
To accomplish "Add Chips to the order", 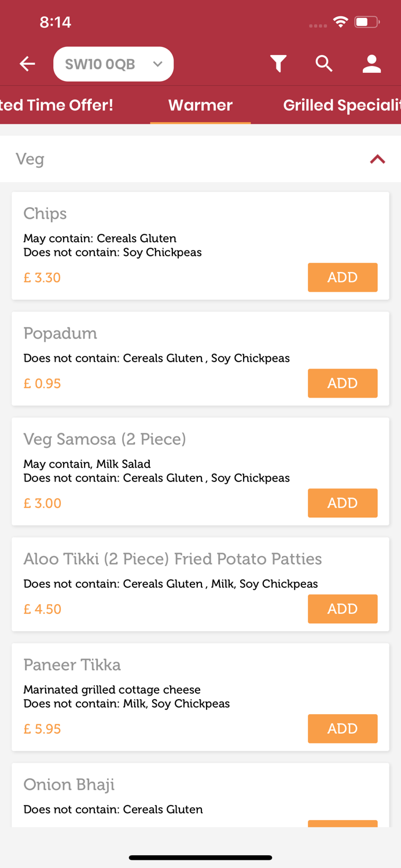I will pos(343,277).
